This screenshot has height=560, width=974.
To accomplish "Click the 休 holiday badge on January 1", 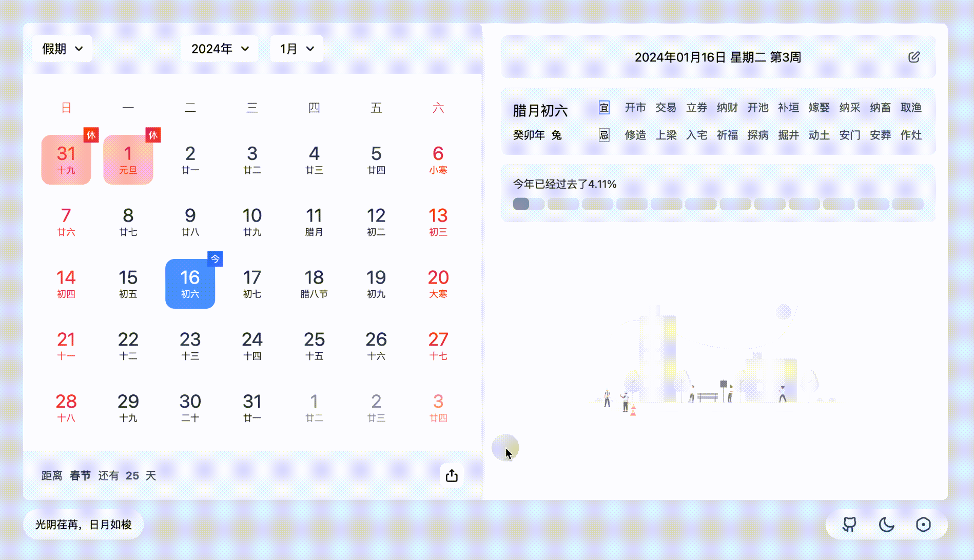I will click(153, 135).
